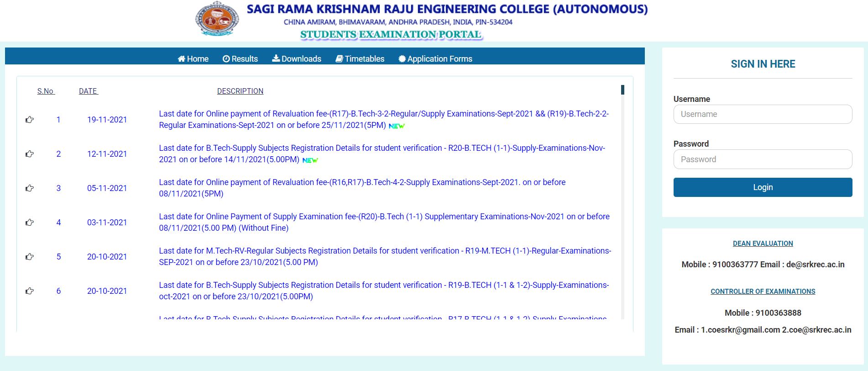Screen dimensions: 868x371
Task: Click the DATE column header
Action: 89,91
